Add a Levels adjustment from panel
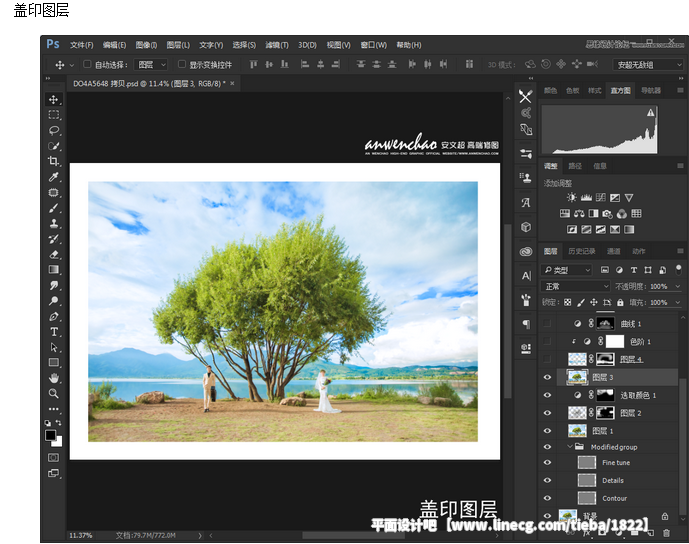The image size is (689, 544). pos(586,198)
